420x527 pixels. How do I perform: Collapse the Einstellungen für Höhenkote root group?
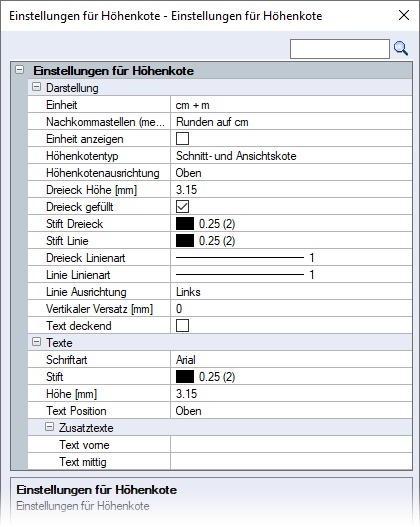[20, 70]
